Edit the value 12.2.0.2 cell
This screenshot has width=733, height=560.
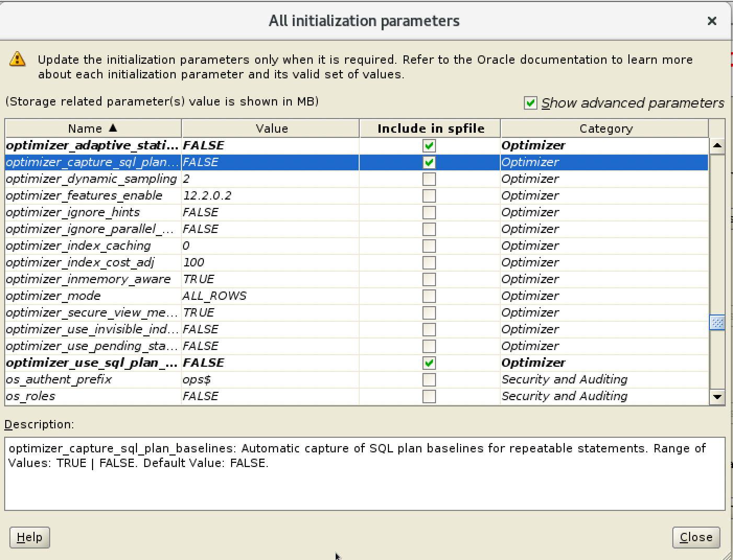[x=270, y=195]
